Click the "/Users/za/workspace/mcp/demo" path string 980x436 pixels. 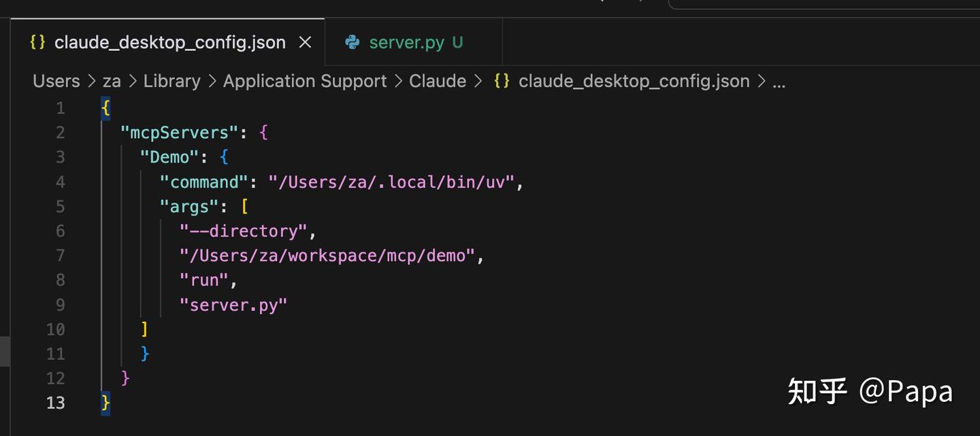tap(327, 256)
